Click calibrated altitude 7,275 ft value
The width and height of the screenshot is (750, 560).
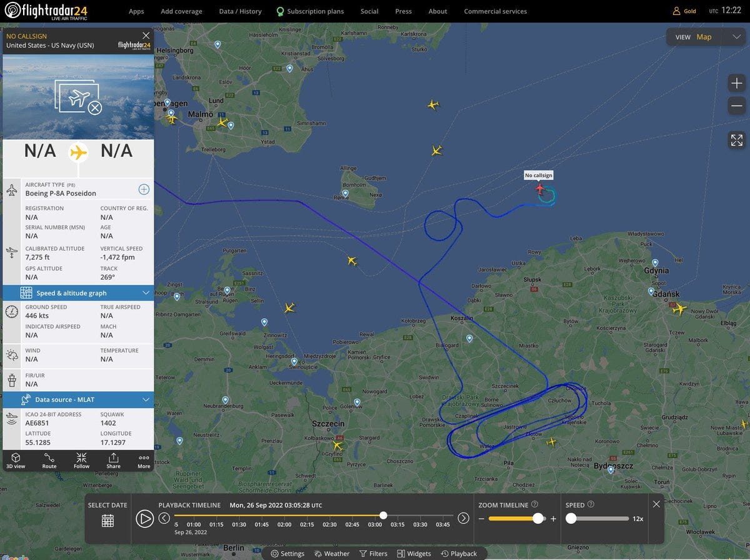click(x=38, y=257)
